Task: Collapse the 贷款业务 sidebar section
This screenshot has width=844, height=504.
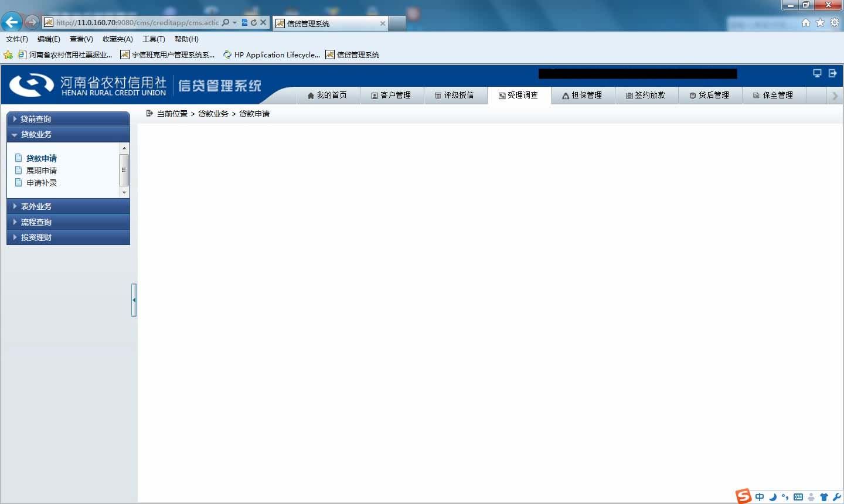Action: pos(68,134)
